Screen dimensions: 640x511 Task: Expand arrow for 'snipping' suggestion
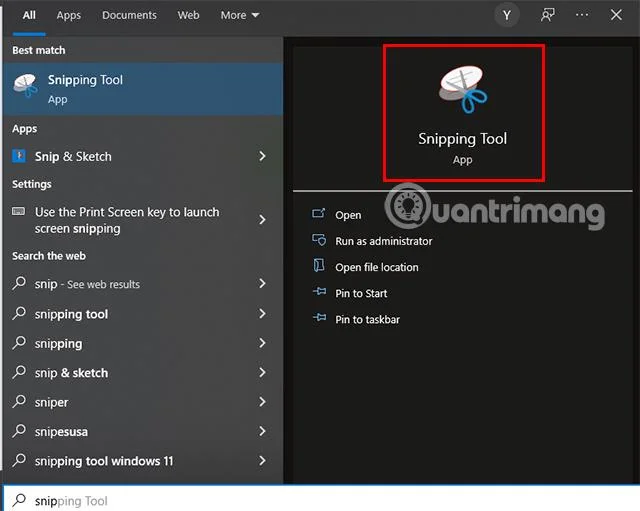click(262, 343)
